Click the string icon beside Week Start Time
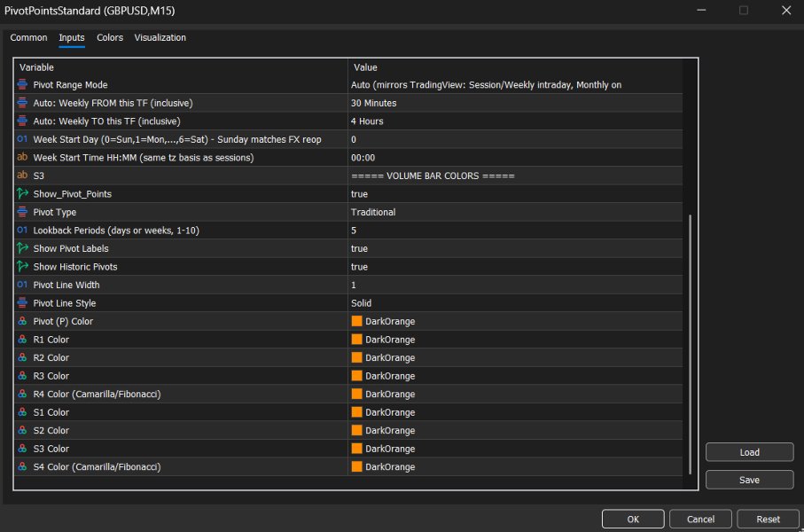Screen dimensions: 804x532 point(22,157)
